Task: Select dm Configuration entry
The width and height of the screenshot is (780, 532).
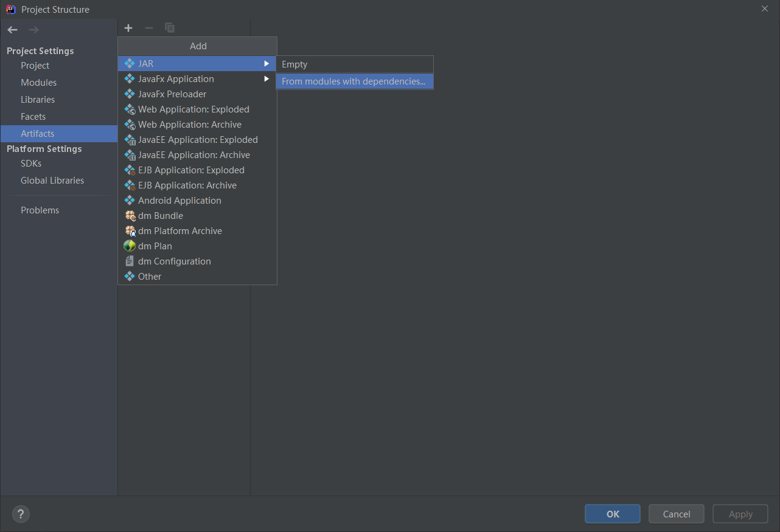Action: coord(197,261)
